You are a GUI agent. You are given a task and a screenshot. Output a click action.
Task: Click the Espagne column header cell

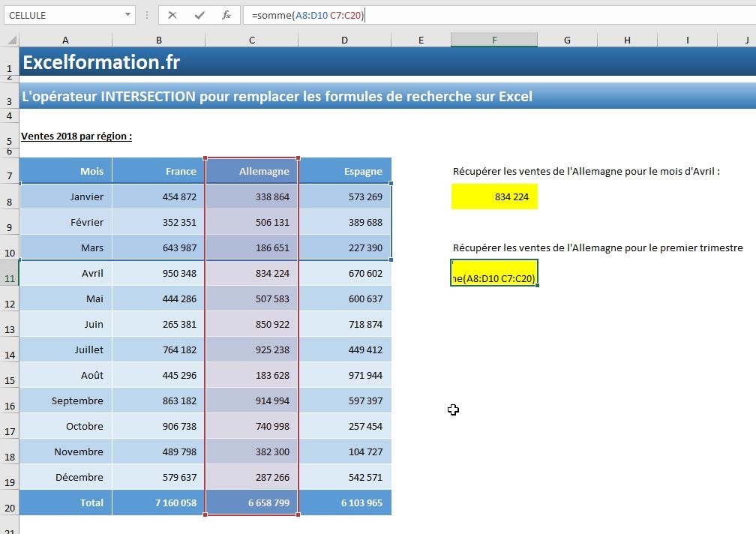345,171
